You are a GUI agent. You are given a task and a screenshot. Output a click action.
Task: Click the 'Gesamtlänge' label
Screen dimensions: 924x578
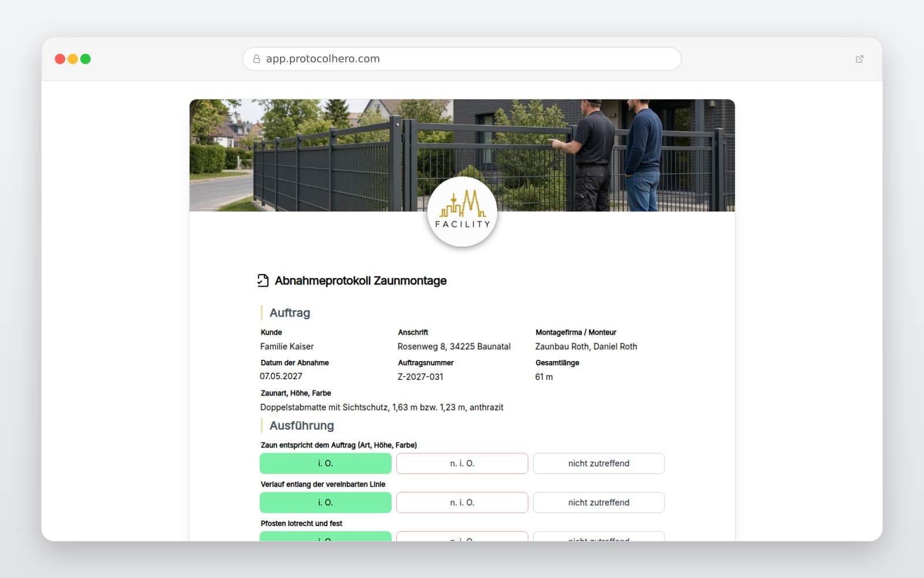(x=557, y=363)
